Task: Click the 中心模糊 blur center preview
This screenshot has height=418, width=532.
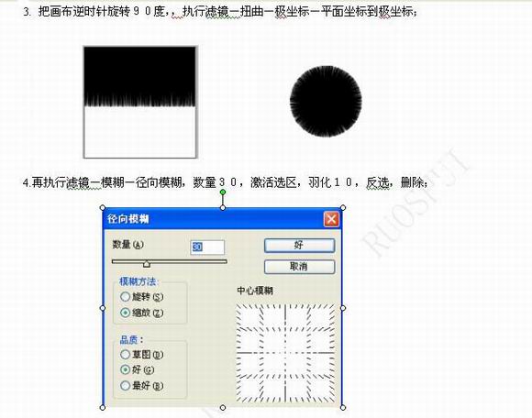Action: 285,353
